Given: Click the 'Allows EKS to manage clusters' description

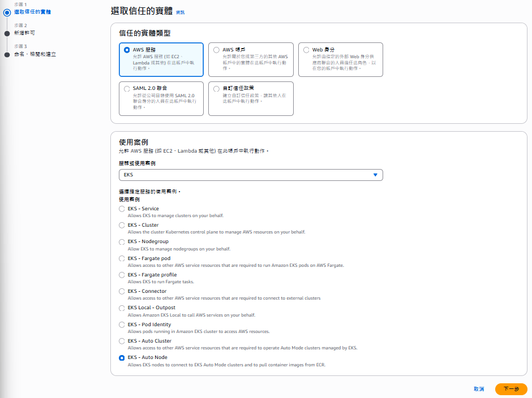Looking at the screenshot, I should 175,215.
